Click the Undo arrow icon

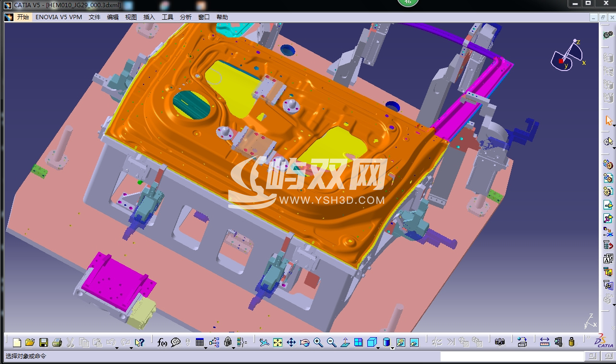[110, 342]
